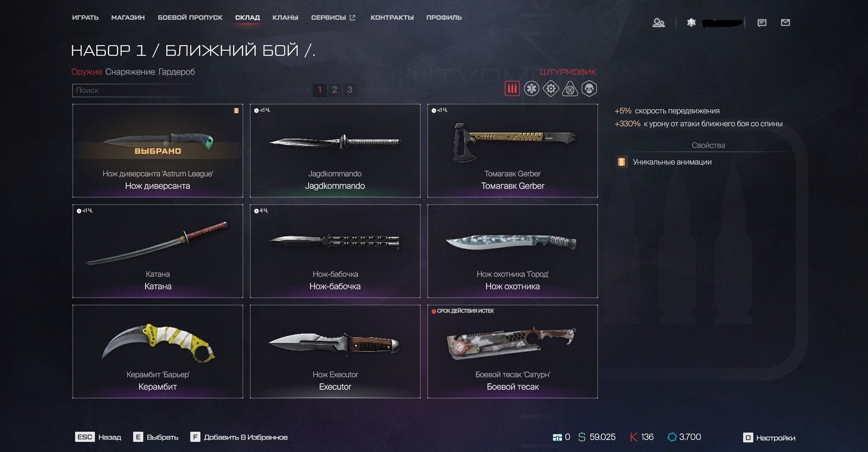Viewport: 868px width, 452px height.
Task: Open the Магазин menu tab
Action: click(x=128, y=18)
